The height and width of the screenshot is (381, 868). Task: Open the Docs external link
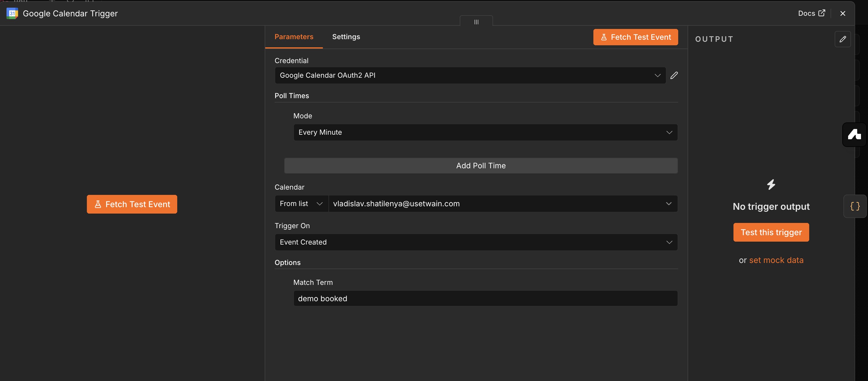click(x=811, y=13)
